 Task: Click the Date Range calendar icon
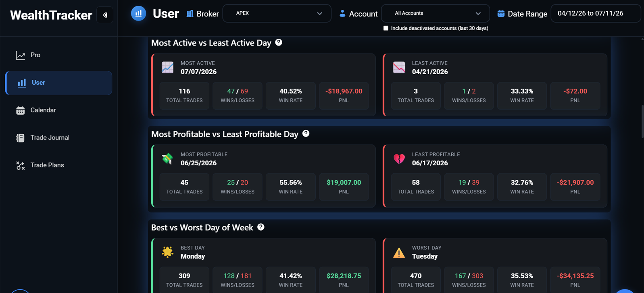coord(501,14)
